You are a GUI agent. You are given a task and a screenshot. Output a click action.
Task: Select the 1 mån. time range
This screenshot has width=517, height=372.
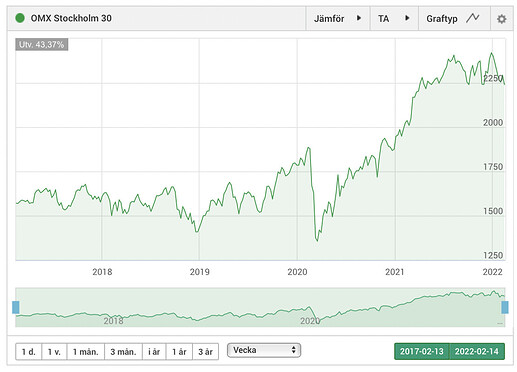[x=86, y=352]
